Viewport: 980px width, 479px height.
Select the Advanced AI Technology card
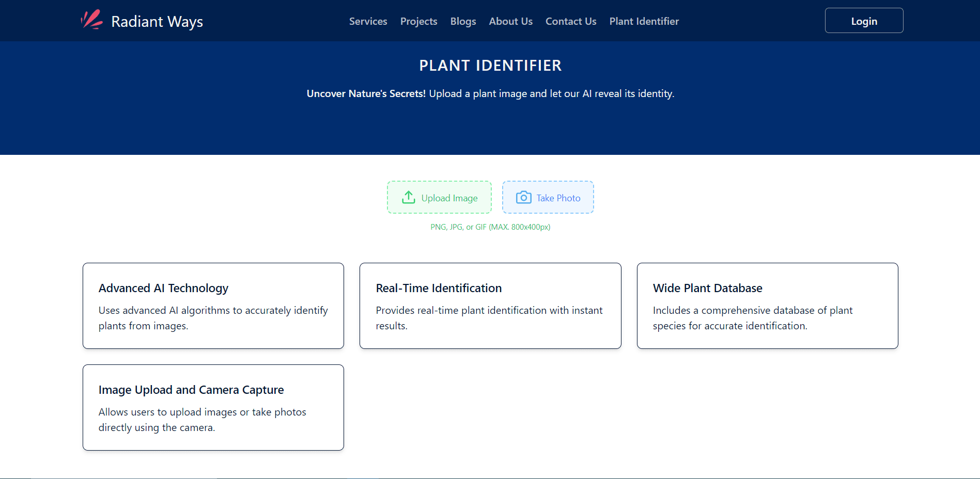tap(213, 306)
